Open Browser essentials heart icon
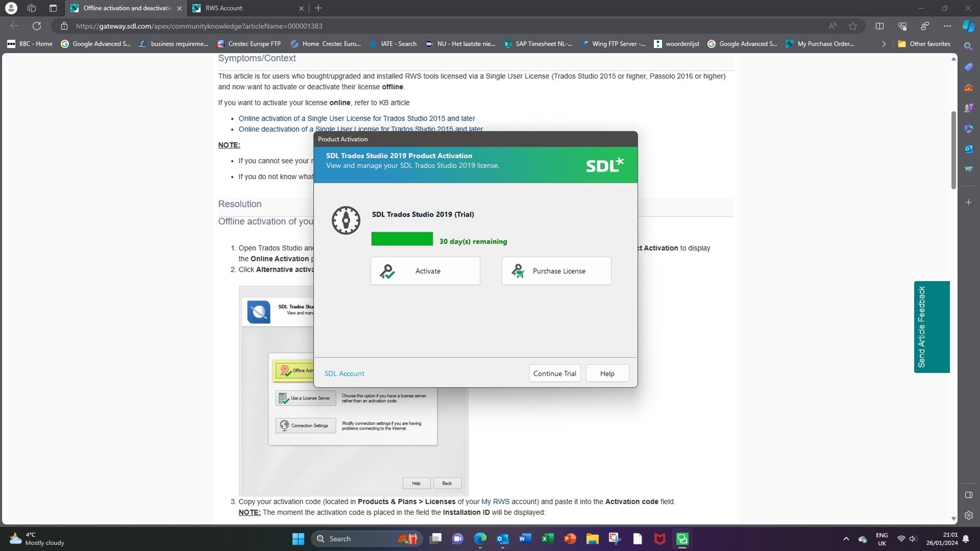This screenshot has height=551, width=980. click(902, 26)
